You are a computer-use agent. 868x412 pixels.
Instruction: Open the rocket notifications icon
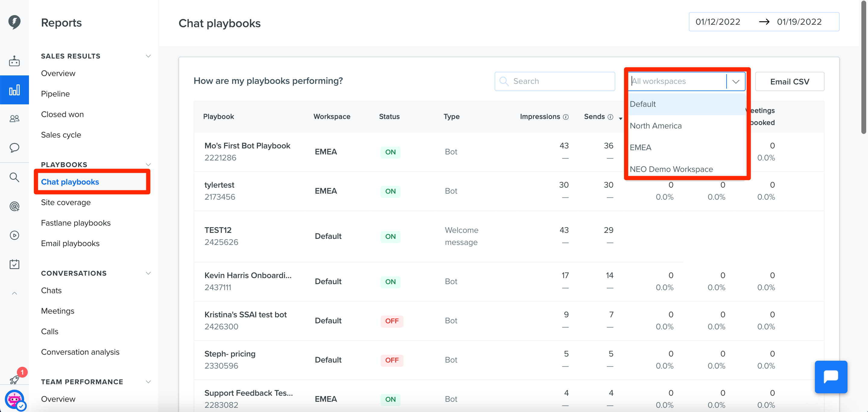[x=14, y=380]
